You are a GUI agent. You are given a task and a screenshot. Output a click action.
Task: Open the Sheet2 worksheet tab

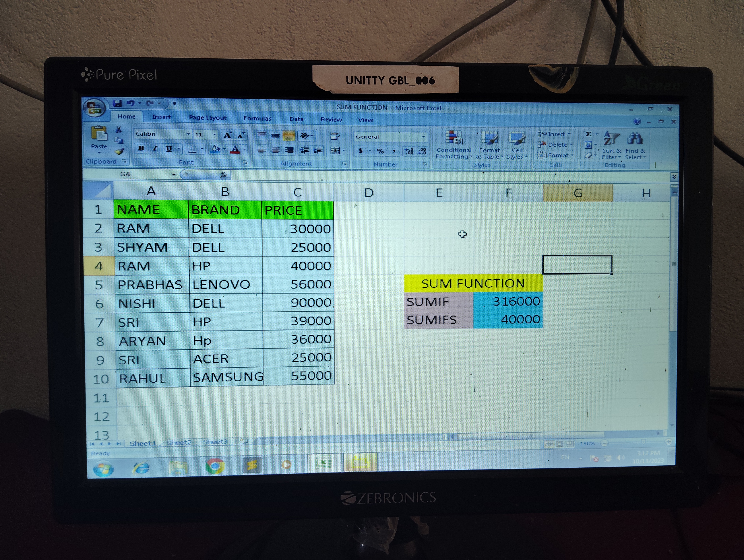pos(179,442)
